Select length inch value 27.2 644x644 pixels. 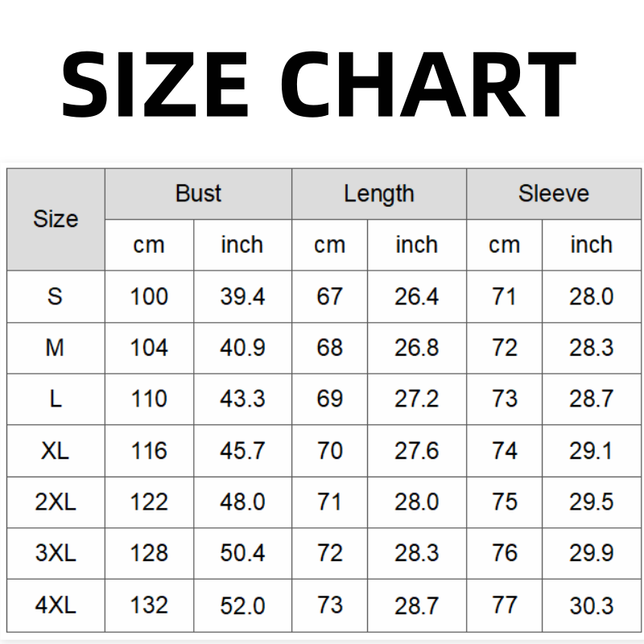416,399
